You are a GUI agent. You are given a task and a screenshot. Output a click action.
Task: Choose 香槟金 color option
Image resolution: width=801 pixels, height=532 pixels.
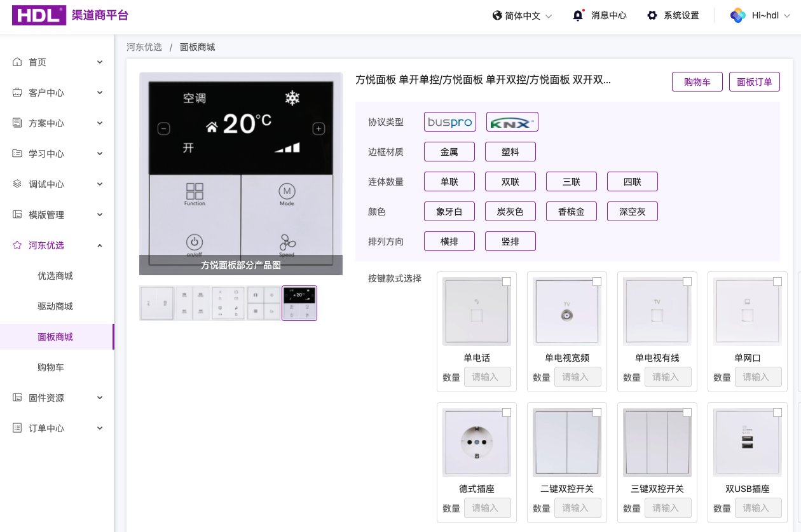click(x=572, y=212)
